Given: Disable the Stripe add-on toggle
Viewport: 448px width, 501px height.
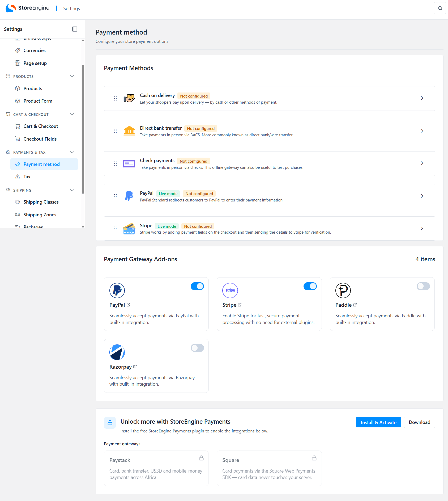Looking at the screenshot, I should click(x=310, y=286).
